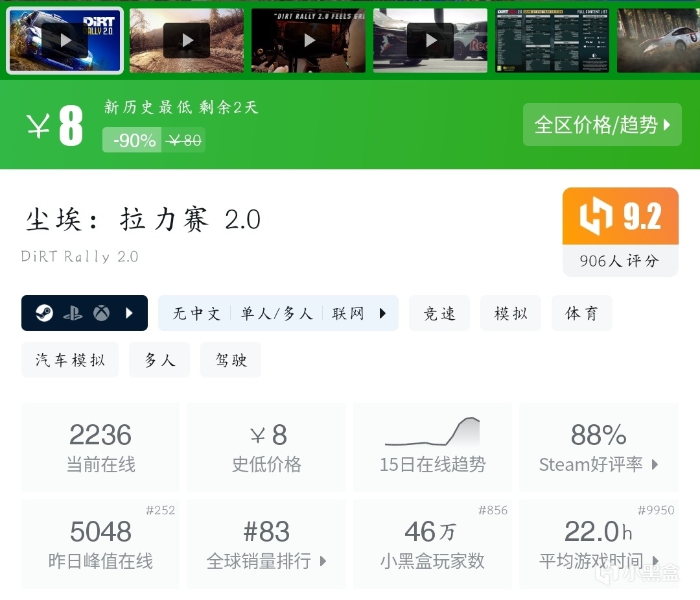The image size is (700, 600).
Task: Select the 汽车模拟 car simulation tag
Action: click(x=70, y=359)
